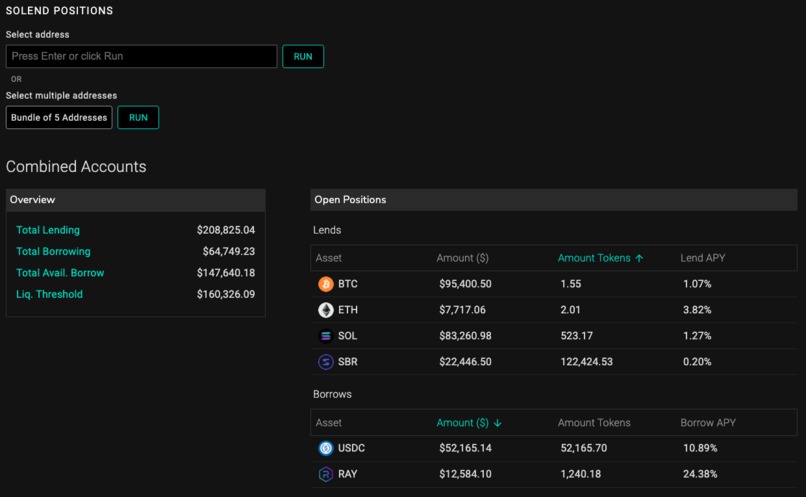Open Total Lending link
The width and height of the screenshot is (806, 497).
pos(48,230)
